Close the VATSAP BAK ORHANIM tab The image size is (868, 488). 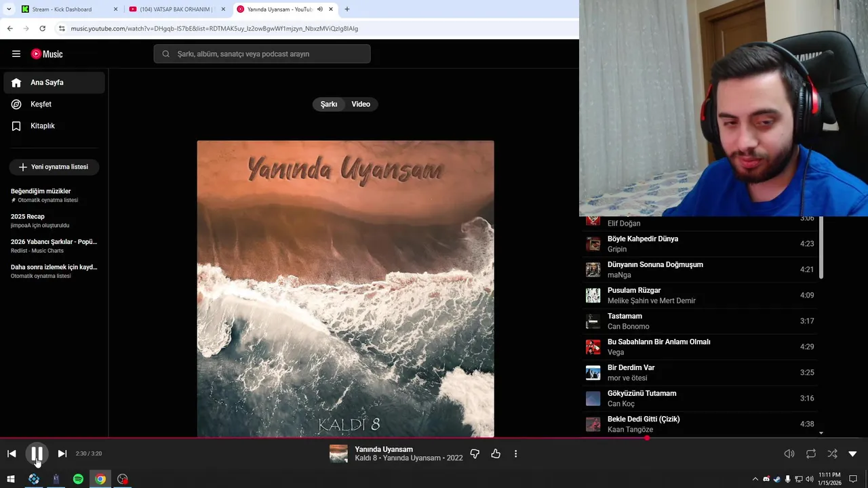223,9
